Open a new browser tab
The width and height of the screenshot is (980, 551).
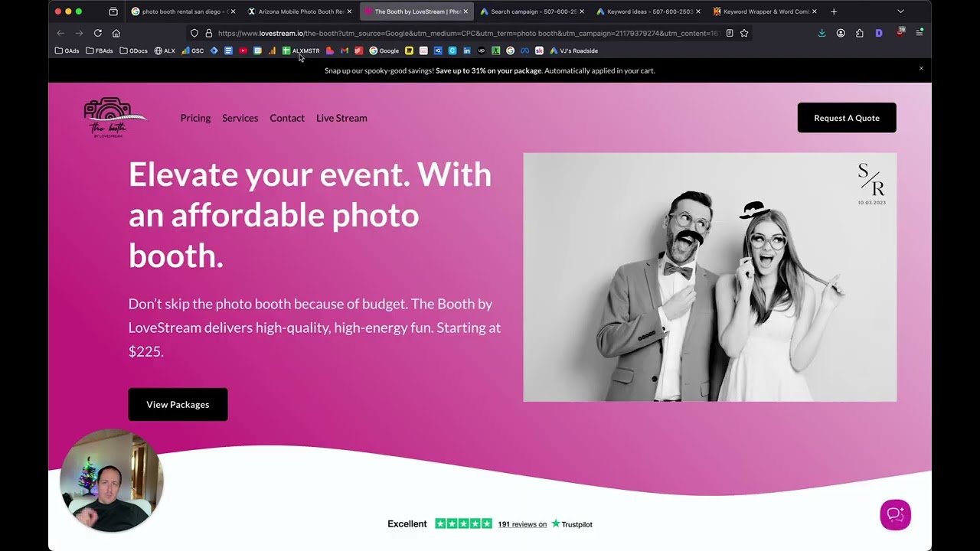pyautogui.click(x=834, y=11)
